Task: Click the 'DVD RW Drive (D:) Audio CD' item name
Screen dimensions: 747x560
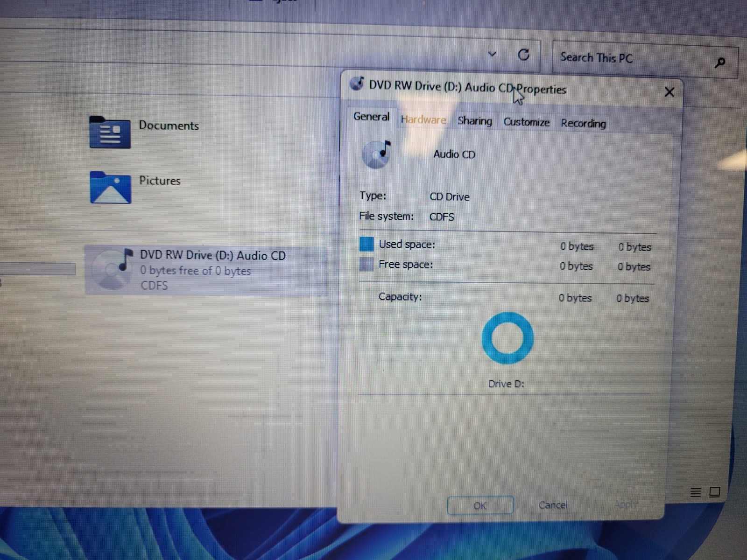Action: pos(213,255)
